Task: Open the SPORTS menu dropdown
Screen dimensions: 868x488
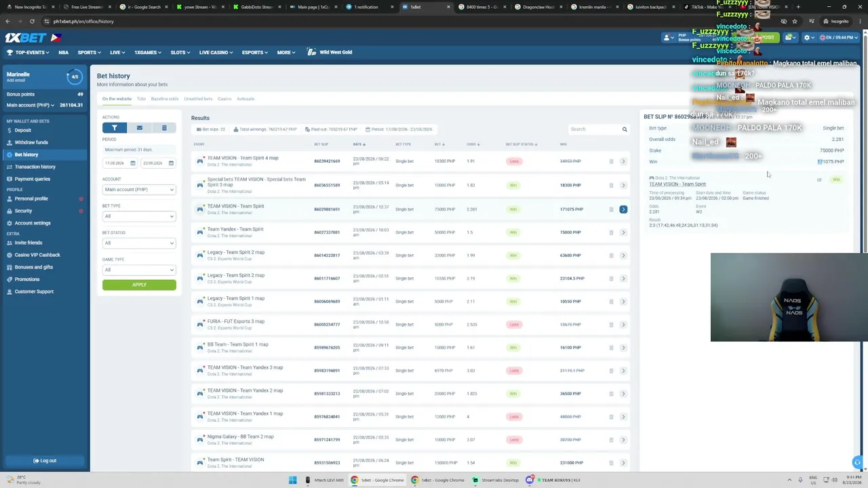Action: [89, 52]
